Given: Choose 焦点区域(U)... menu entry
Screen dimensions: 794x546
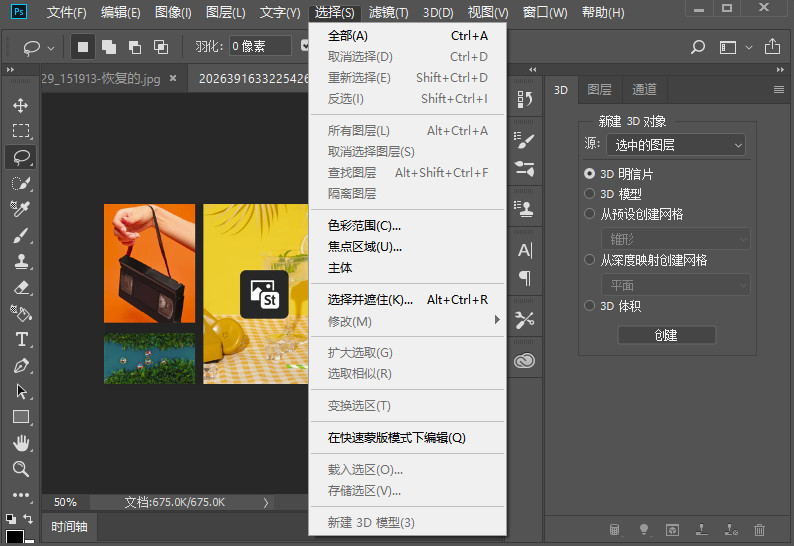Looking at the screenshot, I should tap(407, 247).
